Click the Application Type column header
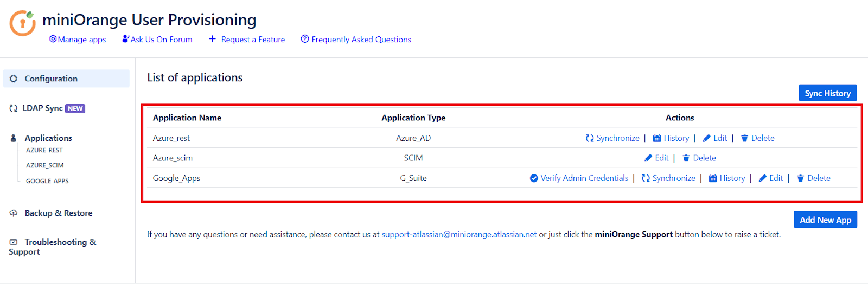868x285 pixels. tap(413, 118)
